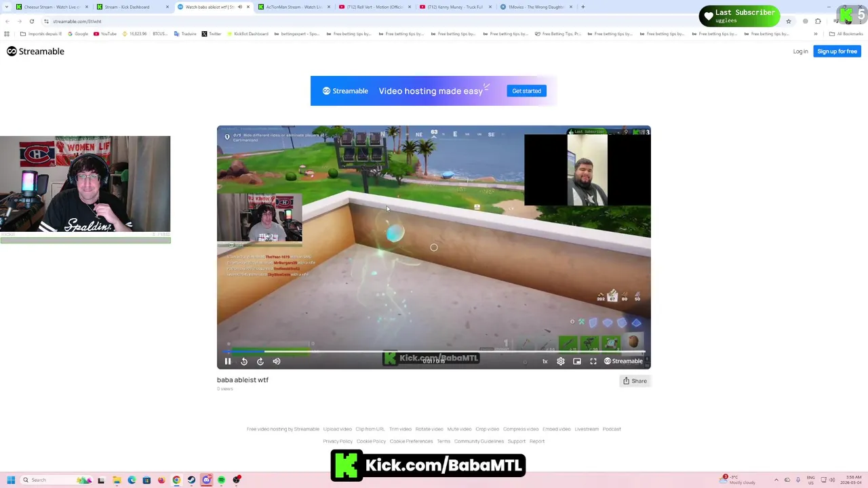This screenshot has height=488, width=868.
Task: Click the Terms footer link
Action: point(443,441)
